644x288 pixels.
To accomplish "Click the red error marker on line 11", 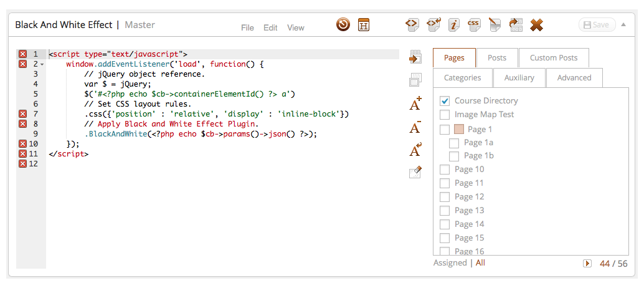I will (22, 153).
